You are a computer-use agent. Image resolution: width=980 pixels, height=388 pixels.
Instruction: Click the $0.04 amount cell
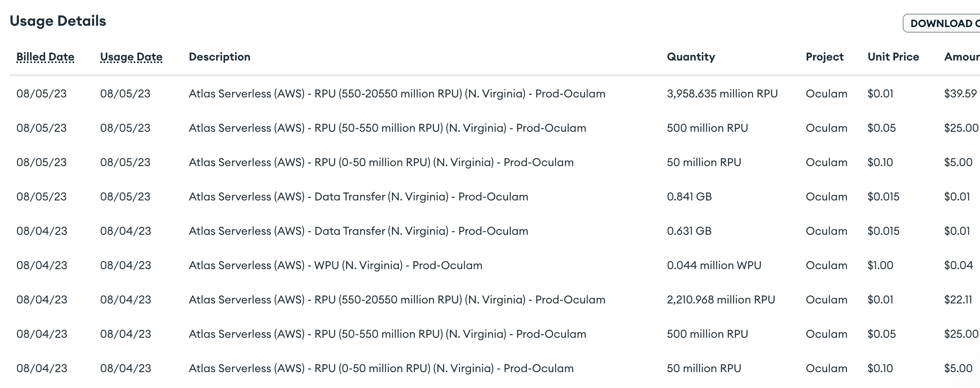(958, 265)
